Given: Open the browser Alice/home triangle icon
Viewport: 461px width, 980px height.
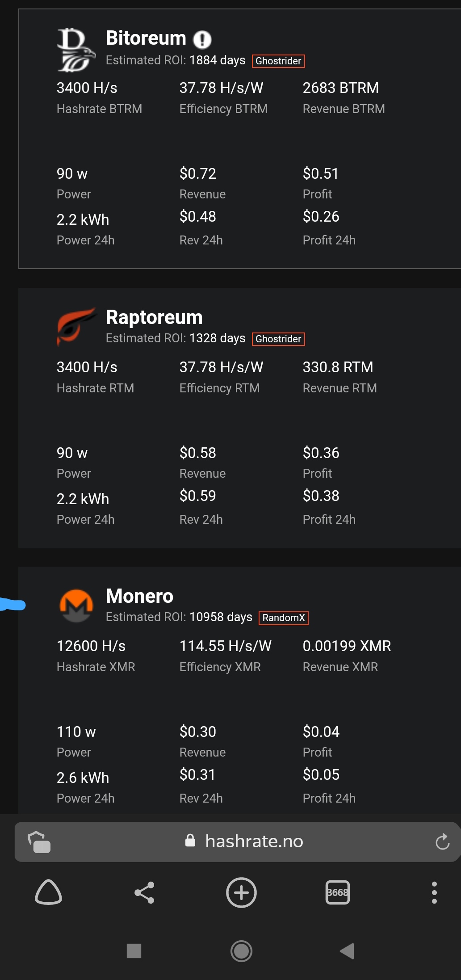Looking at the screenshot, I should point(48,892).
